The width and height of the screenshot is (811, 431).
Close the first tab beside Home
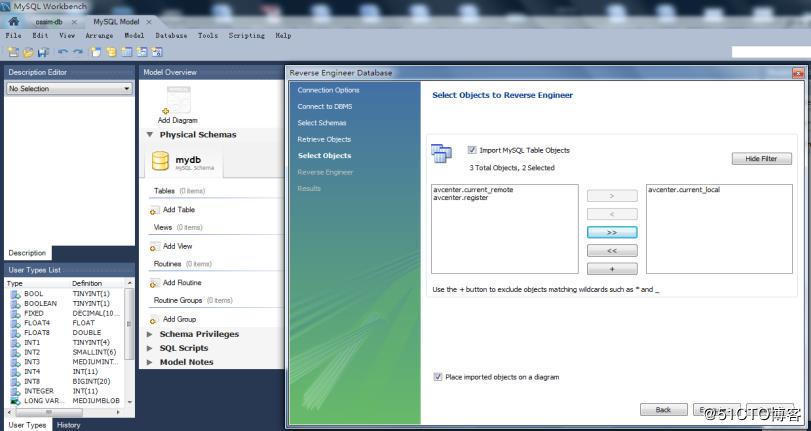(74, 22)
